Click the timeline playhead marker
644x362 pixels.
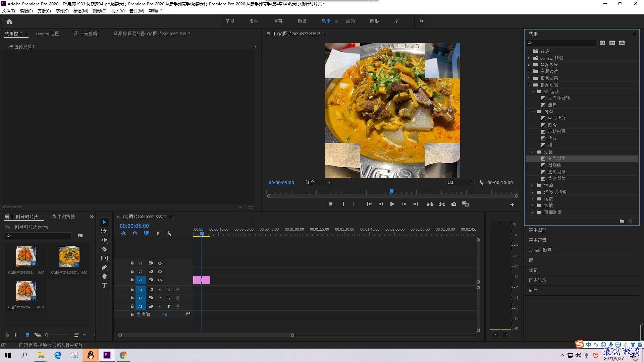(x=202, y=234)
